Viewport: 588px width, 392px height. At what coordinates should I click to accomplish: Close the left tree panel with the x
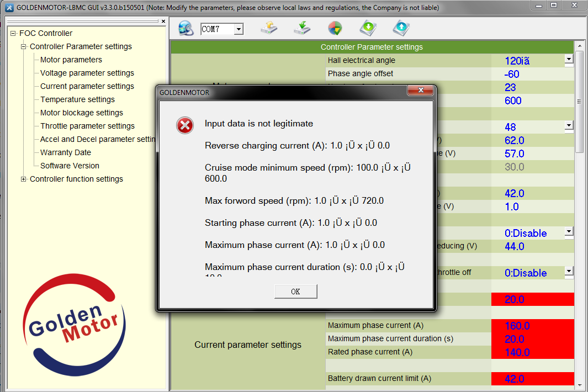[x=163, y=22]
